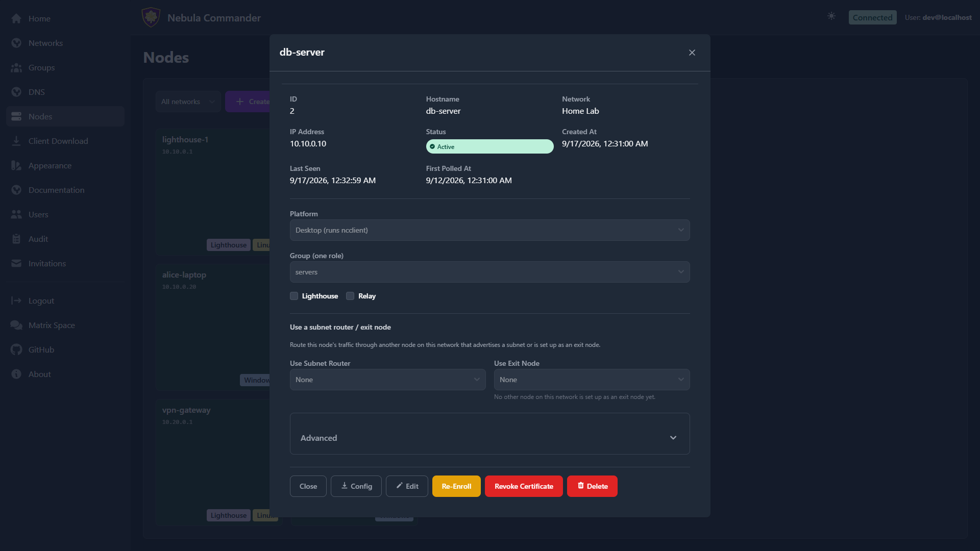Click the Client Download arrow icon
Image resolution: width=980 pixels, height=551 pixels.
click(x=16, y=141)
